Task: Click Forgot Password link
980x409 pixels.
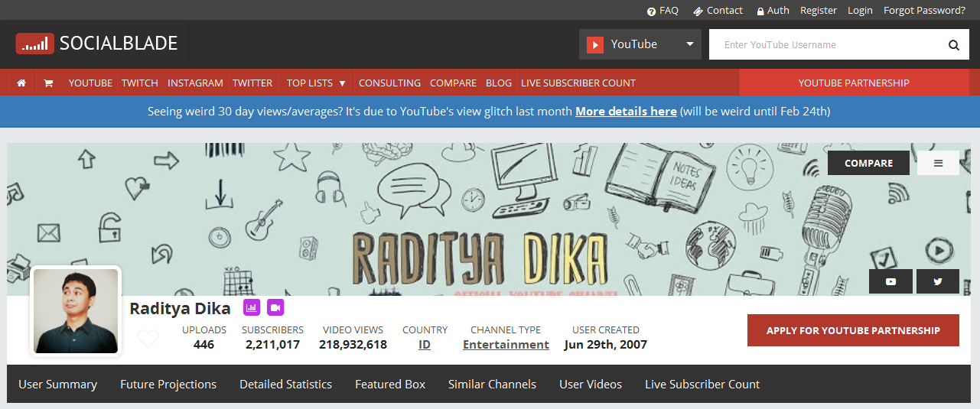Action: pos(924,11)
